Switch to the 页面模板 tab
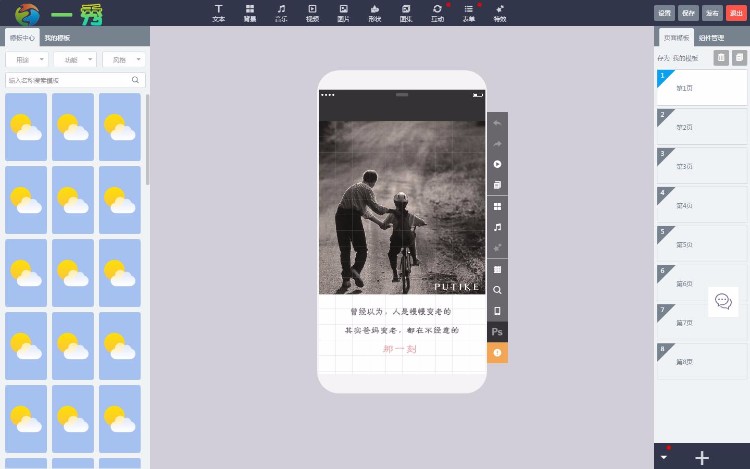The image size is (750, 469). (676, 37)
